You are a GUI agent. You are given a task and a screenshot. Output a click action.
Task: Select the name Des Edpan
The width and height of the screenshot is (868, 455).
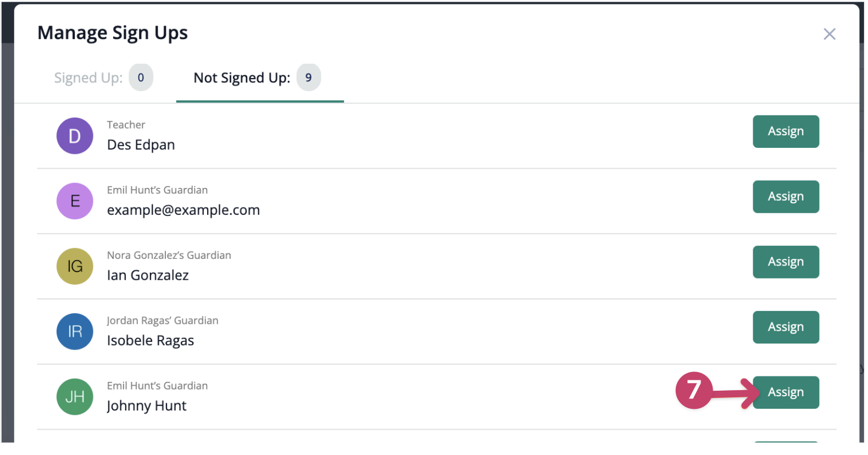click(141, 145)
